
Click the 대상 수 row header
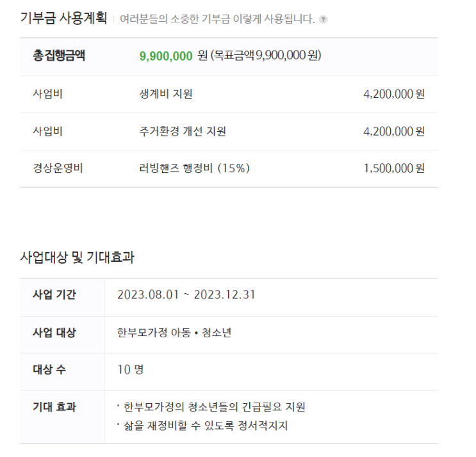click(x=49, y=370)
